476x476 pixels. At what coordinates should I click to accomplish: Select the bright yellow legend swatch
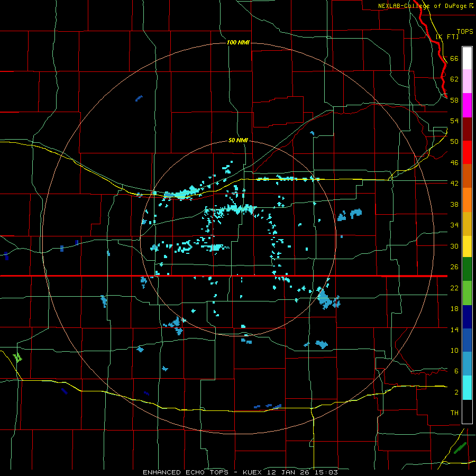[x=467, y=246]
